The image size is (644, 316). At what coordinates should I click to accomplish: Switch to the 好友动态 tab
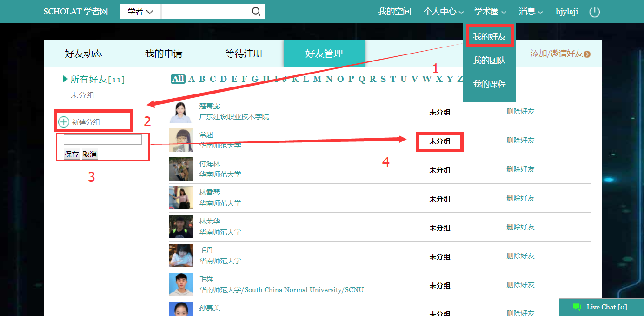(x=83, y=54)
